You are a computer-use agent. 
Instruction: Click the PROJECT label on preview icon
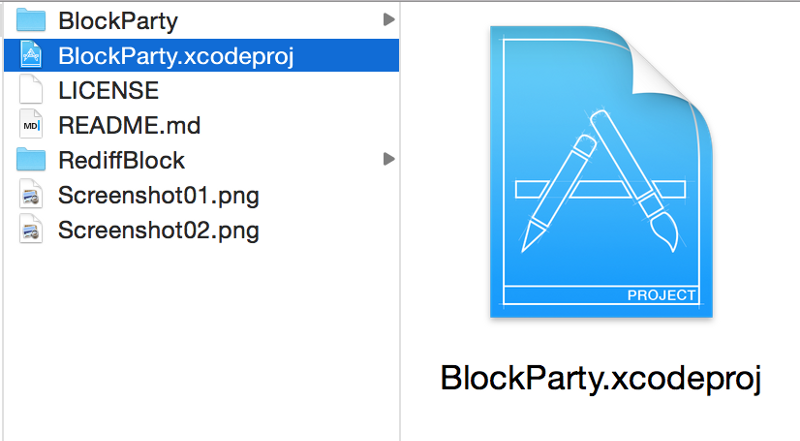(x=661, y=296)
